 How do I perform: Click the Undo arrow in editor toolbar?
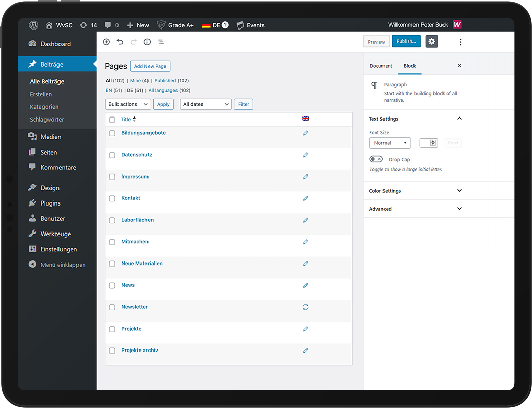pos(120,42)
